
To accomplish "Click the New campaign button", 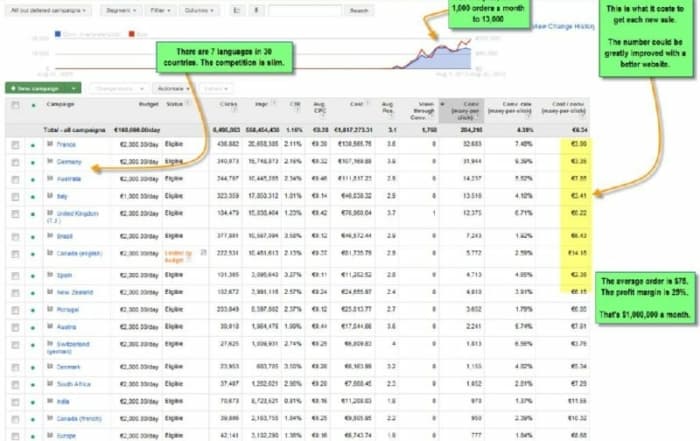I will [x=40, y=88].
